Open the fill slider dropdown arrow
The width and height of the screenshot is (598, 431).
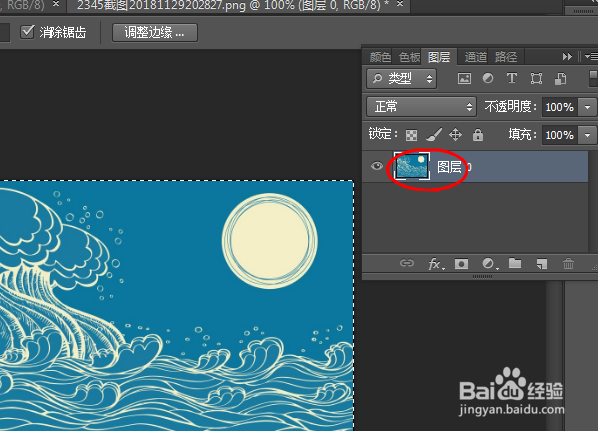click(587, 135)
